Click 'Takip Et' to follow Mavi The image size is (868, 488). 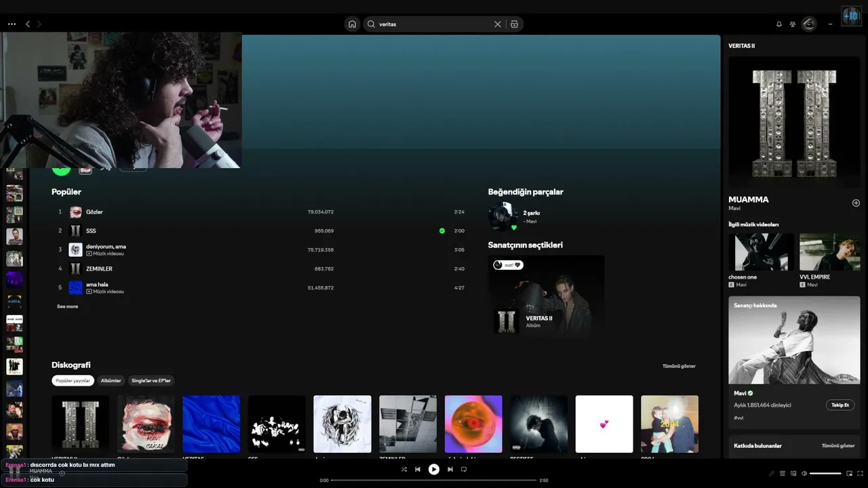point(840,405)
